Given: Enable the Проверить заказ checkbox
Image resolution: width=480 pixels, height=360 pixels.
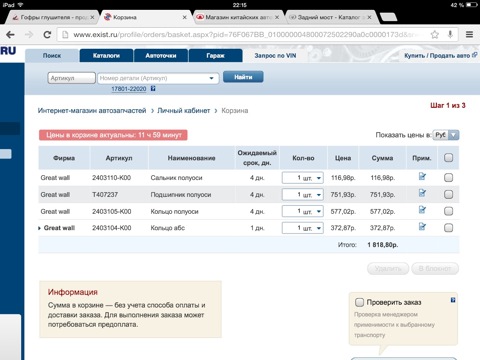Looking at the screenshot, I should (x=359, y=302).
